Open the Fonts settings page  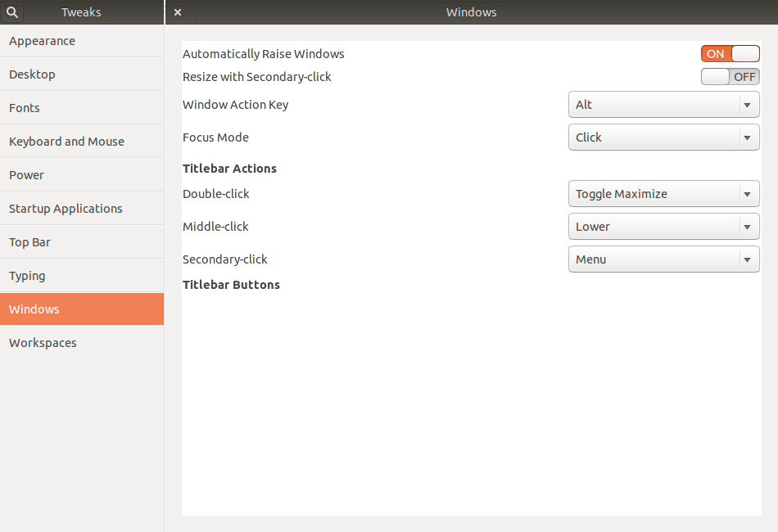(25, 107)
